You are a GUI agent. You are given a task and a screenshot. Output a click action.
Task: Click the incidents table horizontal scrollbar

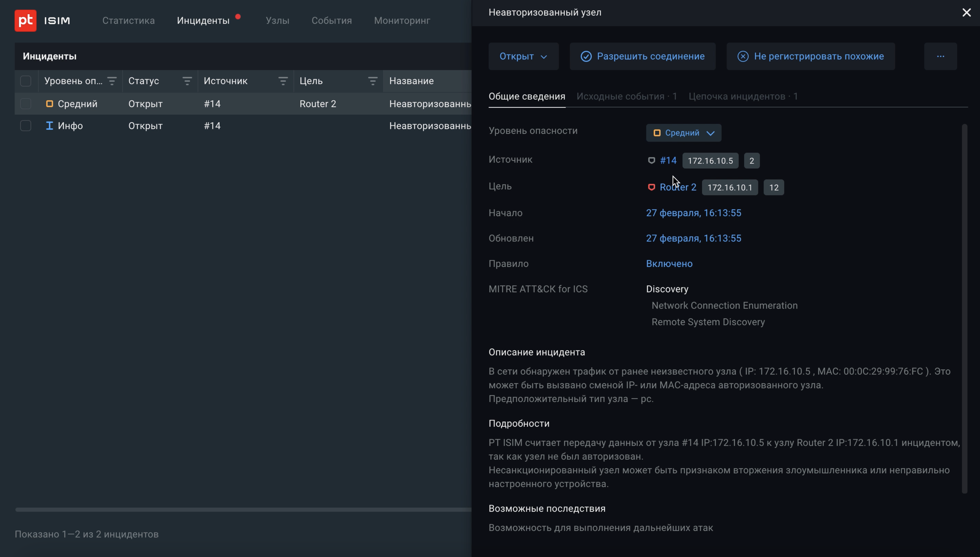point(243,510)
